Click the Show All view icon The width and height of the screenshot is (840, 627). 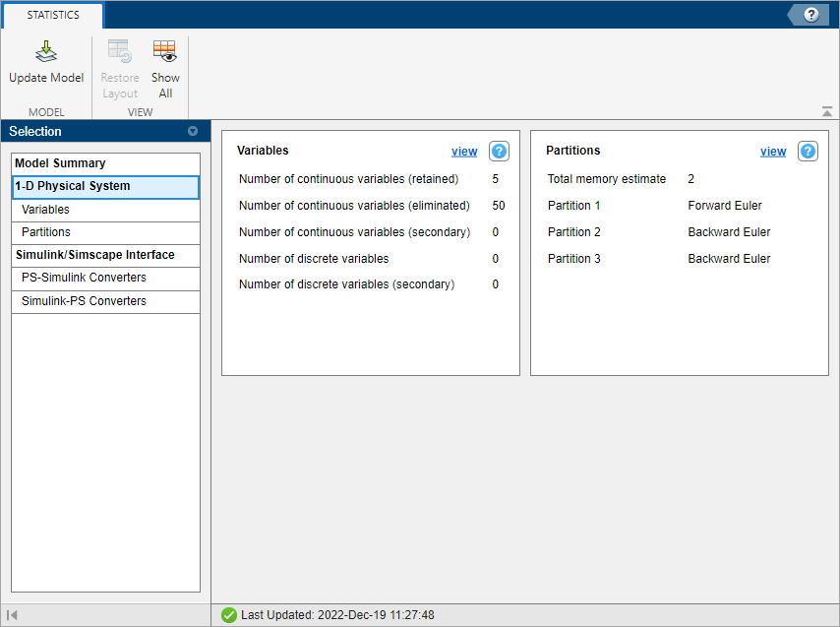click(x=165, y=53)
